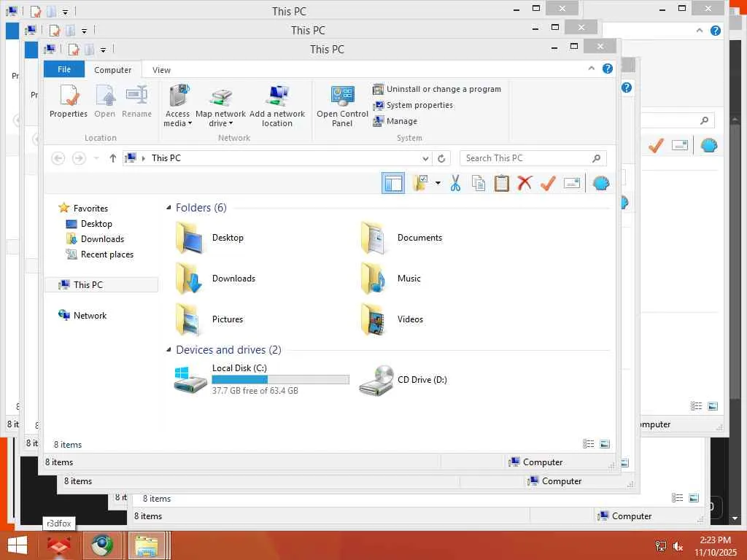Screen dimensions: 747x560
Task: Click This PC in the address bar
Action: click(166, 158)
